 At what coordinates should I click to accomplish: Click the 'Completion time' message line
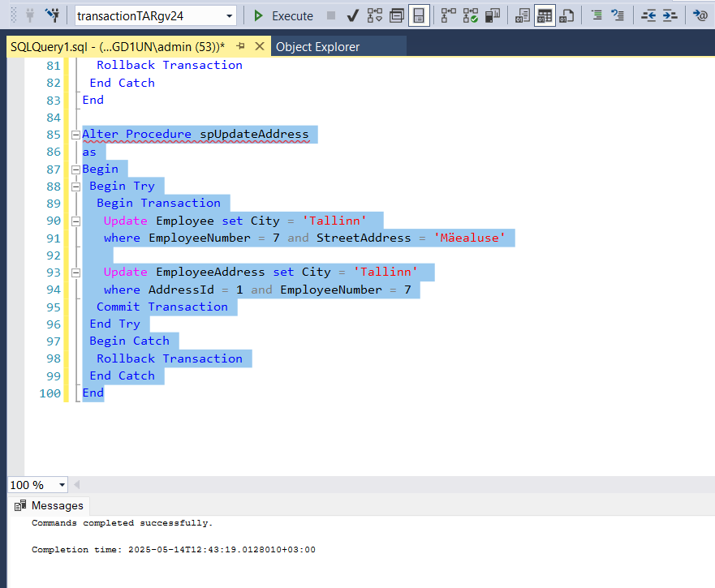[x=174, y=550]
